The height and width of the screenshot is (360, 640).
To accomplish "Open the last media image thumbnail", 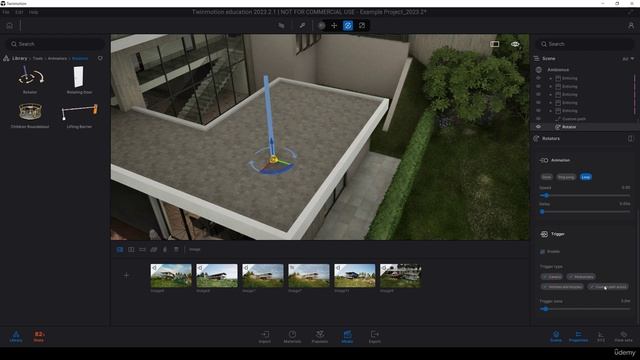I will (400, 276).
